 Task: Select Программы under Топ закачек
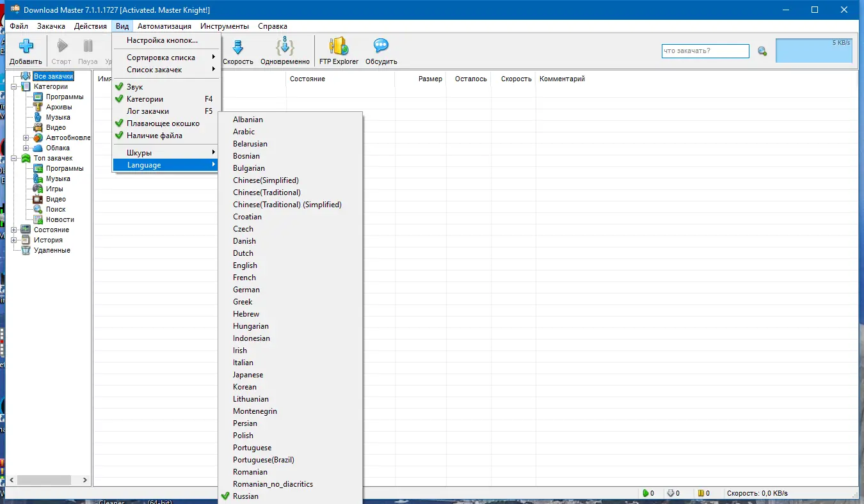pyautogui.click(x=65, y=168)
